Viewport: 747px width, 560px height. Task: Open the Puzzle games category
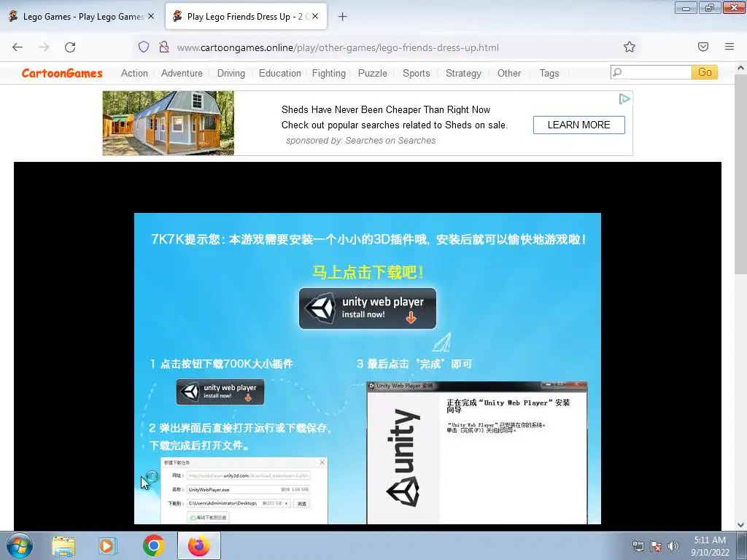point(373,74)
